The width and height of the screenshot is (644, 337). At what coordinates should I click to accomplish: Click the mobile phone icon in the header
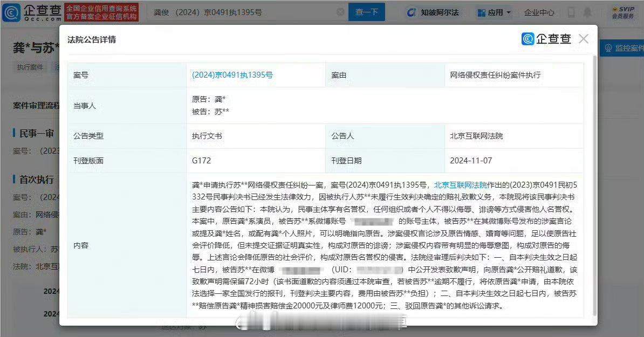coord(571,12)
